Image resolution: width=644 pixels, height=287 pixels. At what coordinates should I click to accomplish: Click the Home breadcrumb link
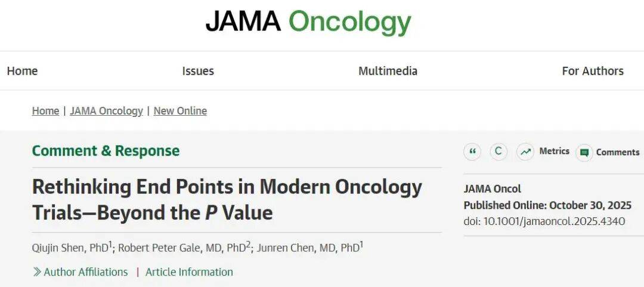[x=45, y=111]
